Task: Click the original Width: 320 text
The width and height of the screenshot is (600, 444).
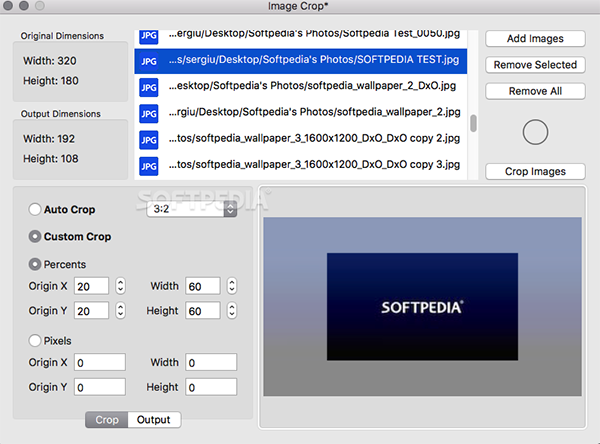Action: click(50, 60)
